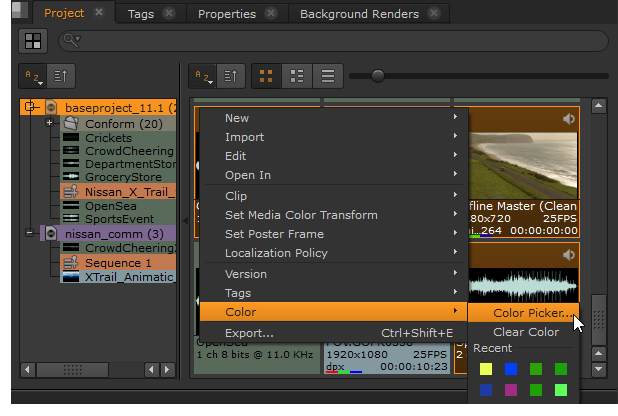Viewport: 618px width, 416px height.
Task: Pick the yellow recent color swatch
Action: coord(485,370)
